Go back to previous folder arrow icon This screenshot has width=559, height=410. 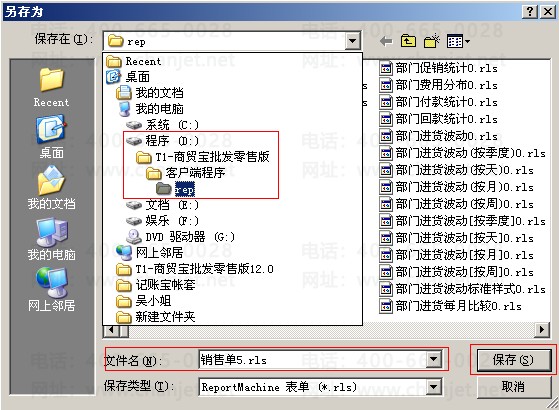coord(386,41)
